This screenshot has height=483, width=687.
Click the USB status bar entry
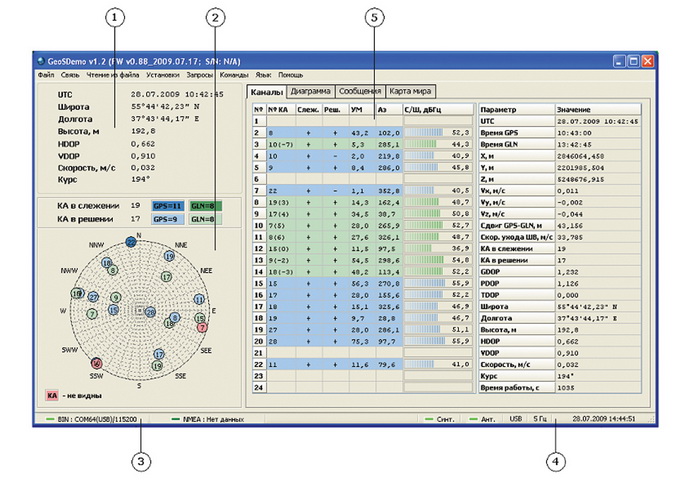coord(515,419)
